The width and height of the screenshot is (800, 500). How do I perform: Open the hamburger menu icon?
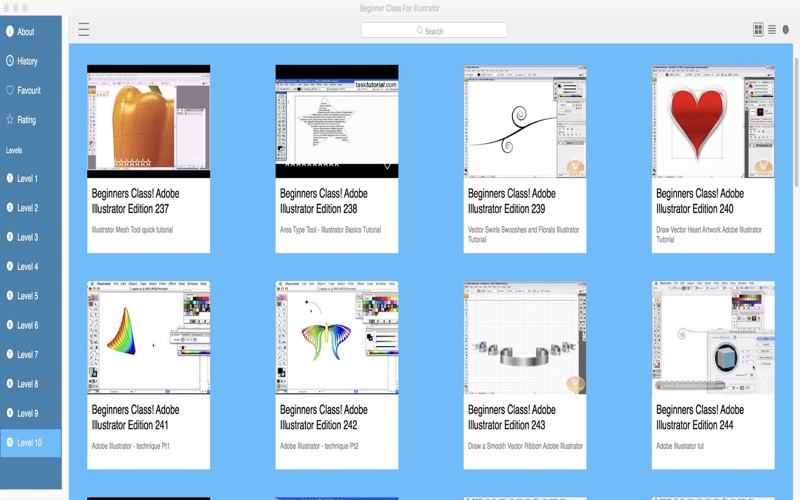tap(84, 29)
